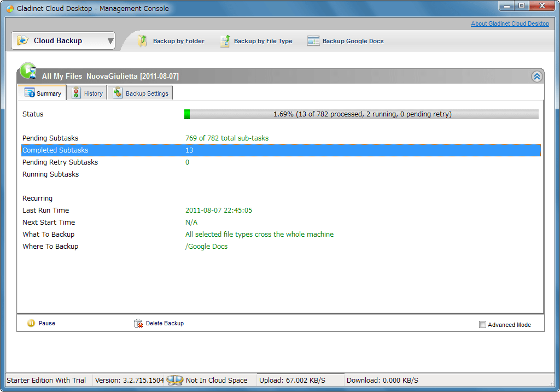The image size is (560, 392).
Task: Click the Delete Backup button label
Action: (x=165, y=323)
